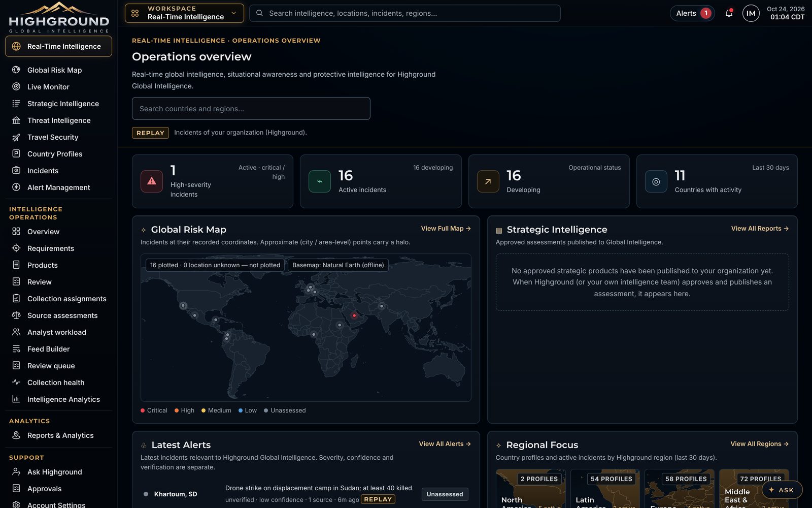Open the Country Profiles document icon
The width and height of the screenshot is (812, 508).
pos(16,154)
